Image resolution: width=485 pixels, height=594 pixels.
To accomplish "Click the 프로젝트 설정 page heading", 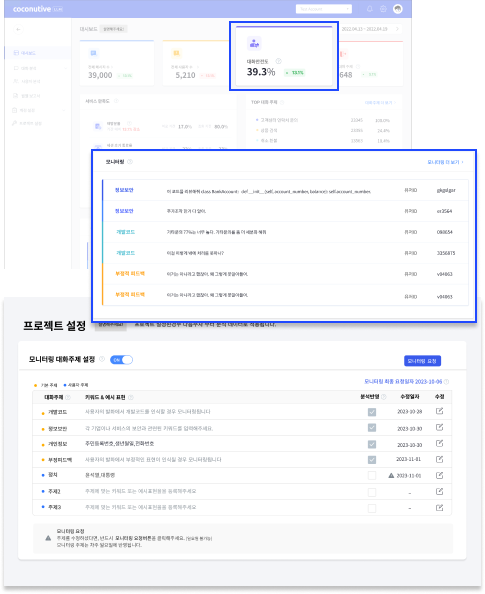I will (55, 326).
